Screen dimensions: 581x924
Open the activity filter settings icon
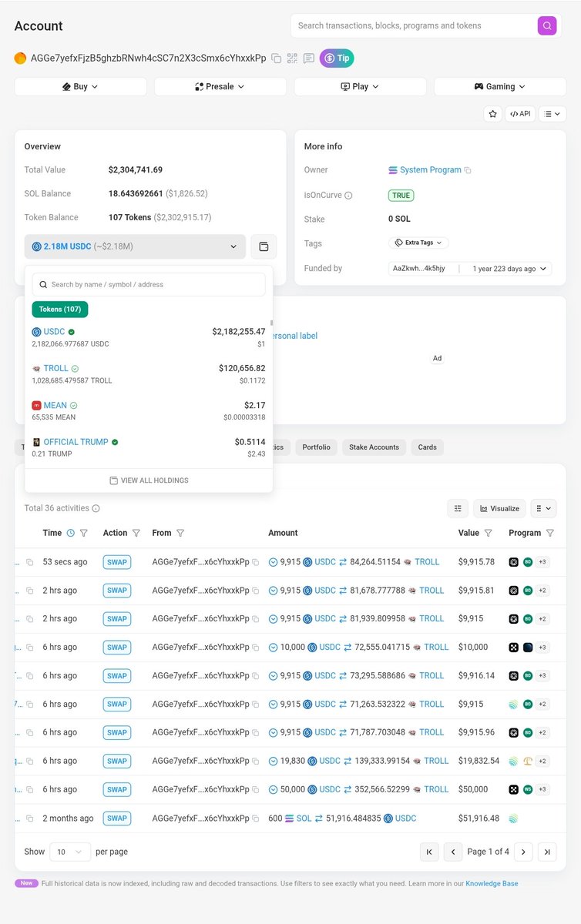458,508
